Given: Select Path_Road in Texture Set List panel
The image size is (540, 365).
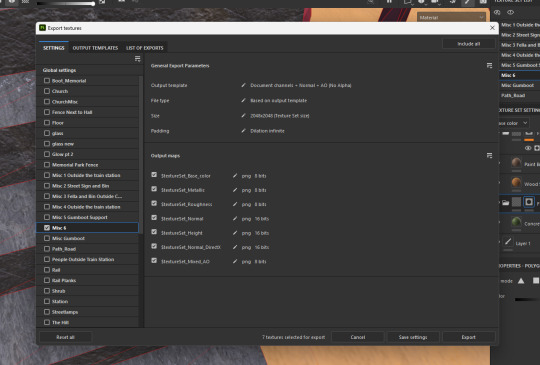Looking at the screenshot, I should pos(519,95).
